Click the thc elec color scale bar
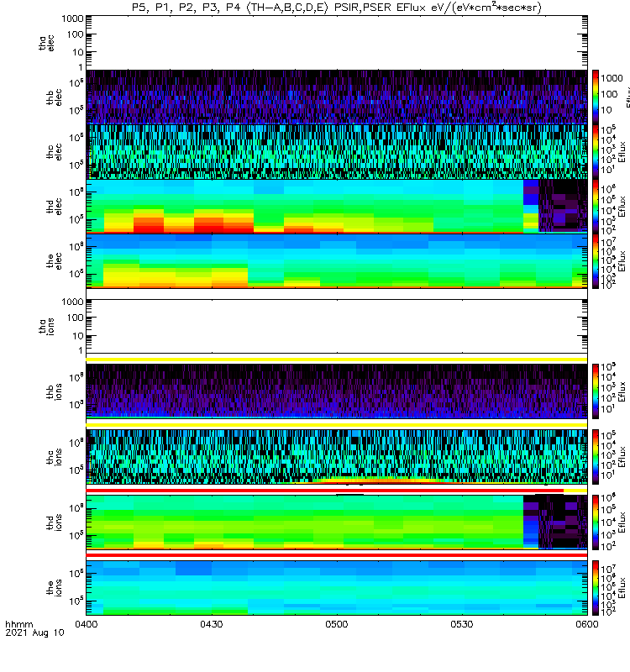This screenshot has width=630, height=672. pos(596,152)
